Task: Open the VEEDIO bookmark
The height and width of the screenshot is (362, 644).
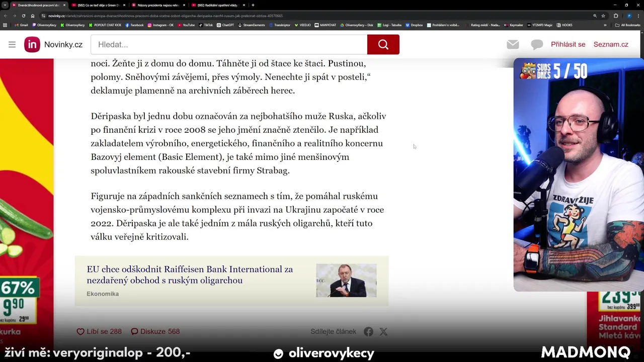Action: point(303,25)
